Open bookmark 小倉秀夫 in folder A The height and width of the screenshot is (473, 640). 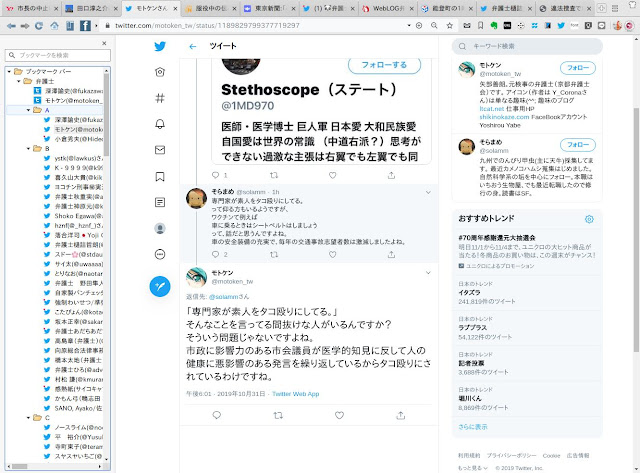pyautogui.click(x=73, y=139)
